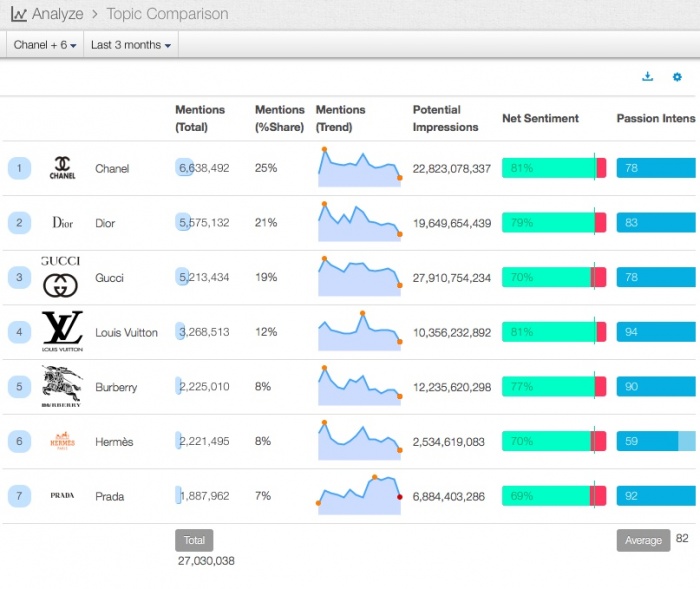The image size is (700, 589).
Task: Click the Louis Vuitton LV logo
Action: 62,331
